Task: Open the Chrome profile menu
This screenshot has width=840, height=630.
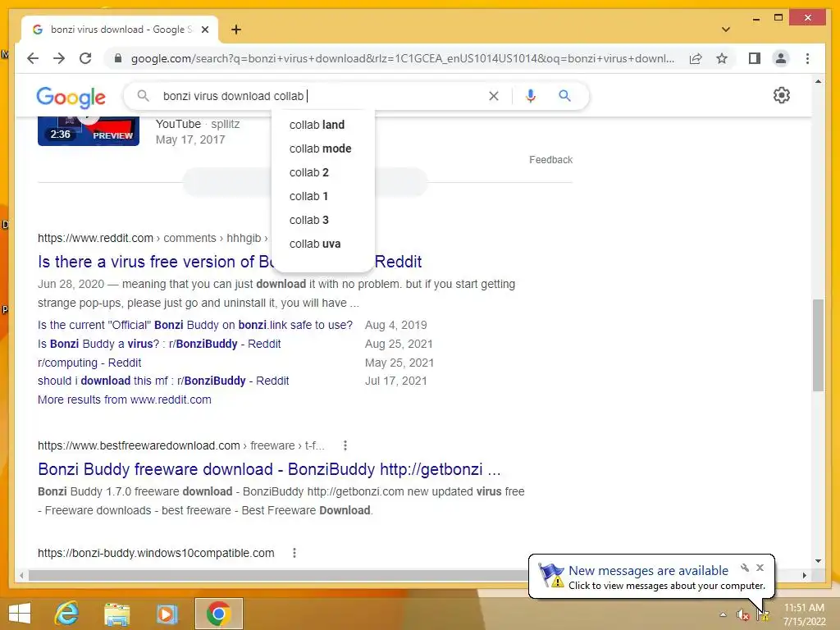Action: coord(781,58)
